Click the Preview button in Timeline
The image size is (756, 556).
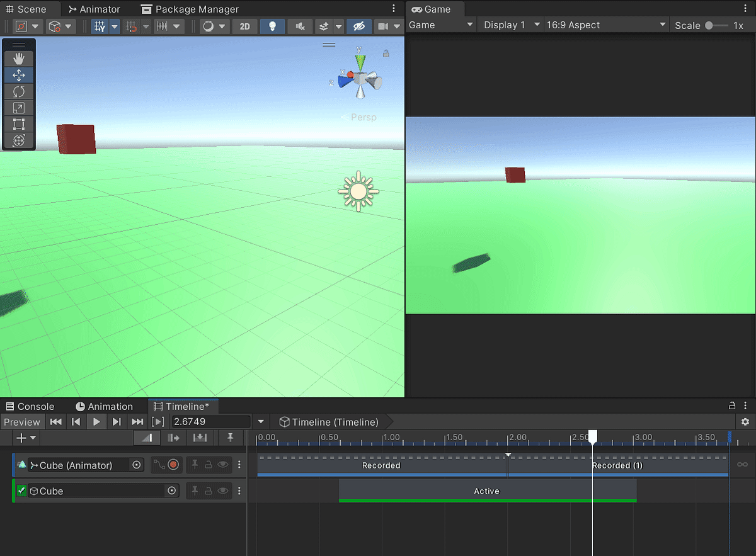22,422
